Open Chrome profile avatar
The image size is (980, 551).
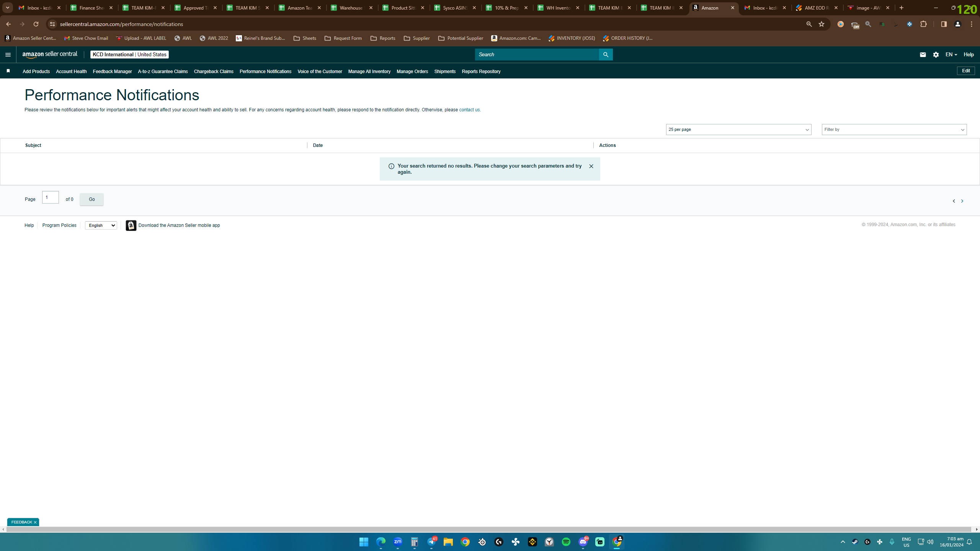pyautogui.click(x=958, y=24)
